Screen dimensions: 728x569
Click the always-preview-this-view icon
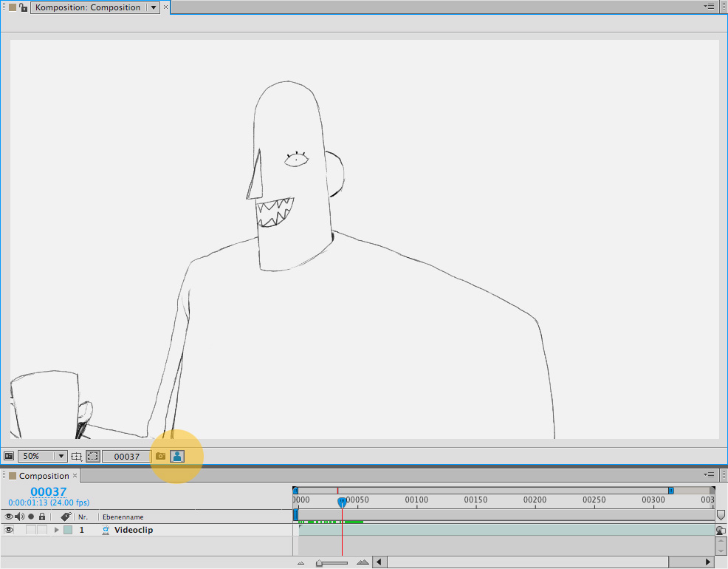(8, 457)
